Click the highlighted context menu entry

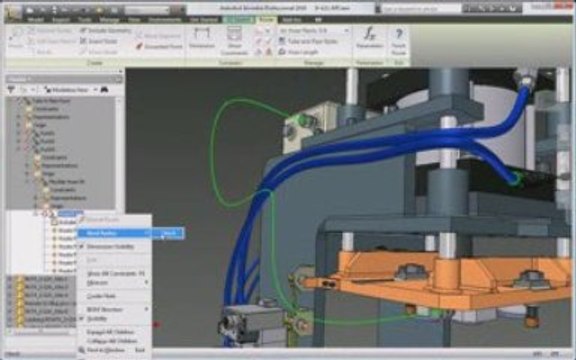[x=115, y=233]
